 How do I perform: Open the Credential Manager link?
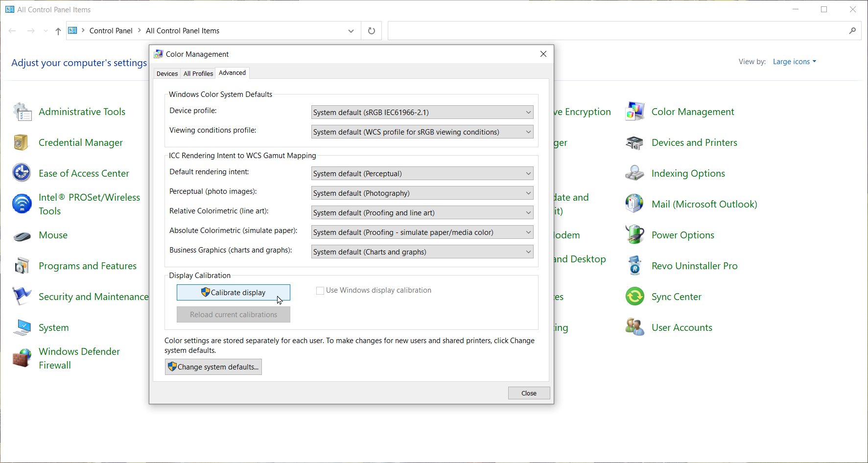pos(81,142)
